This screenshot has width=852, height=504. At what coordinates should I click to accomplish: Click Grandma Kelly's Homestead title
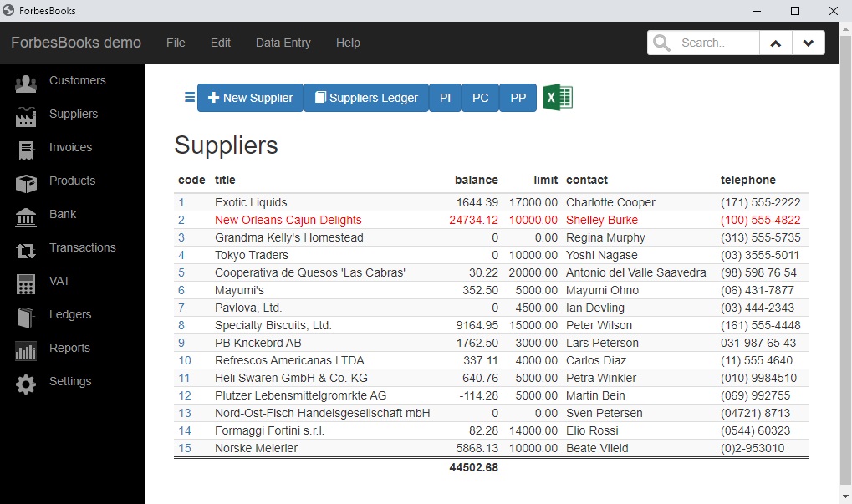(x=289, y=237)
